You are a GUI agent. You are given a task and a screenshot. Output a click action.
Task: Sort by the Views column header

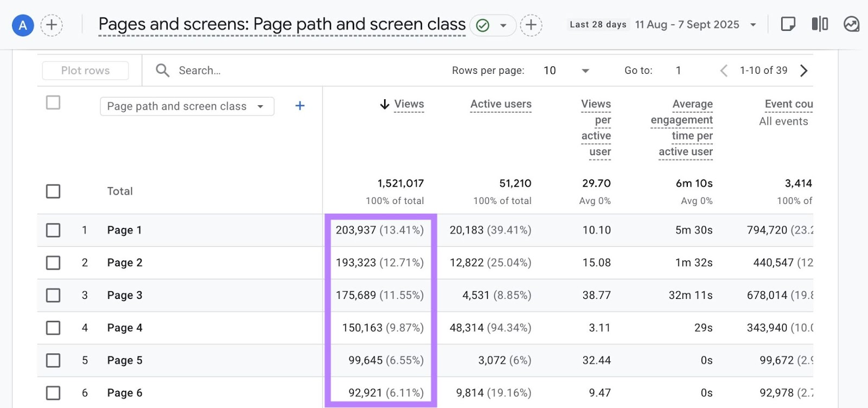tap(409, 104)
